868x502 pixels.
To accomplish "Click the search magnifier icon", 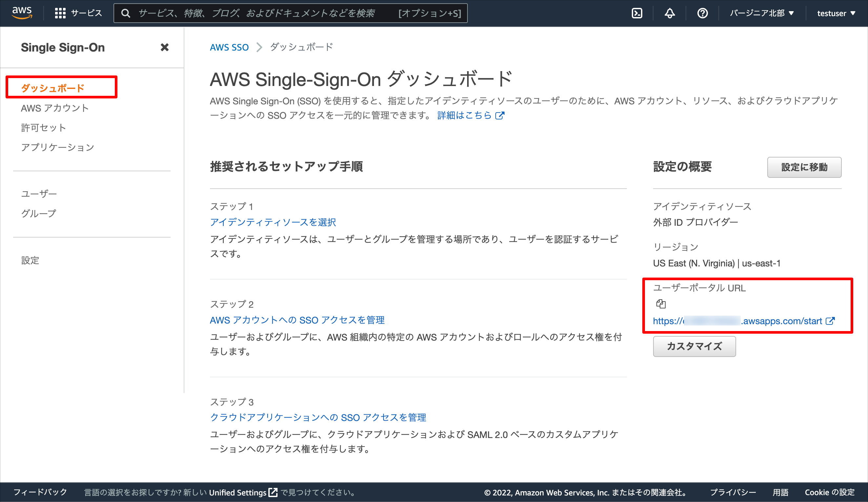I will click(126, 13).
